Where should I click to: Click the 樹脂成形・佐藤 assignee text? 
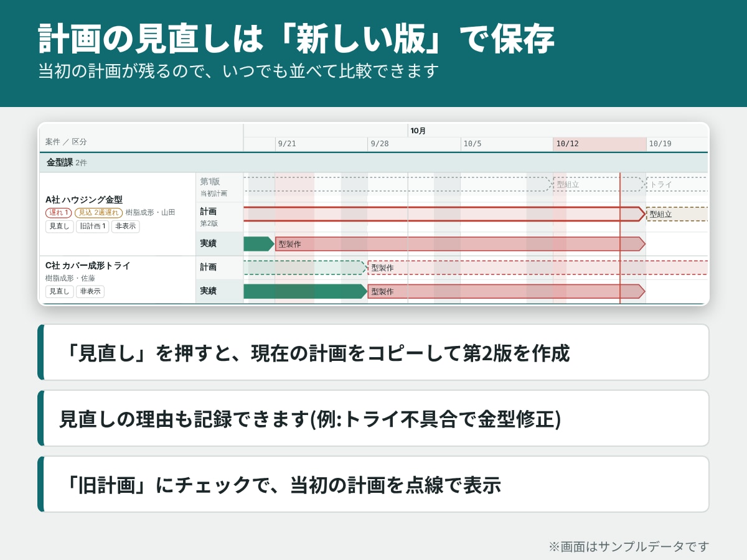point(70,278)
